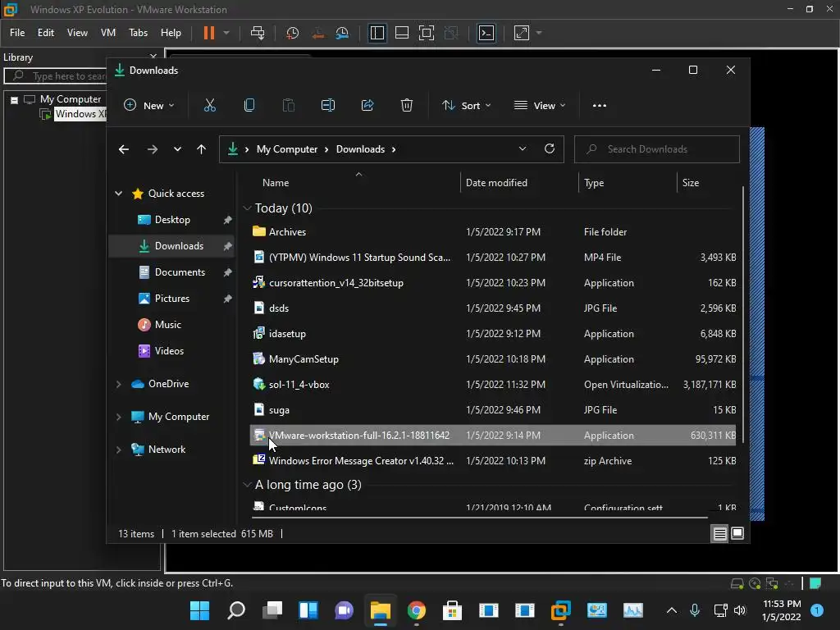Expand OneDrive in navigation pane
The width and height of the screenshot is (840, 630).
118,384
